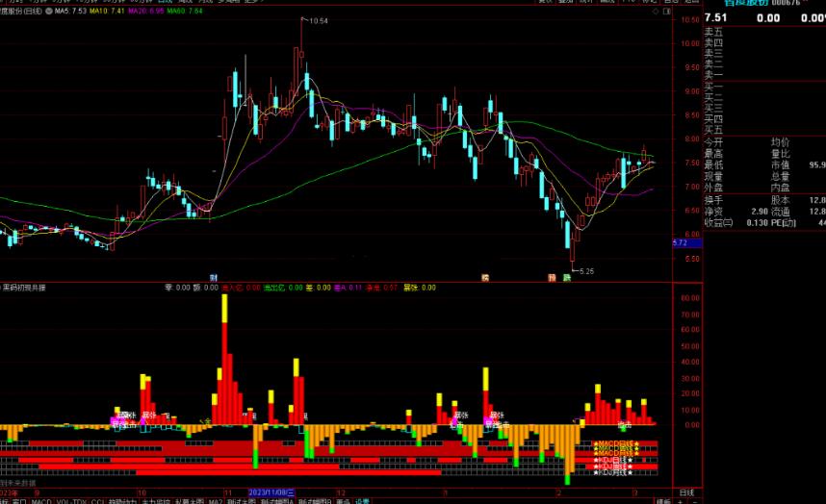Click the 日线 period label at bottom right
Screen dimensions: 826x504
(x=686, y=493)
